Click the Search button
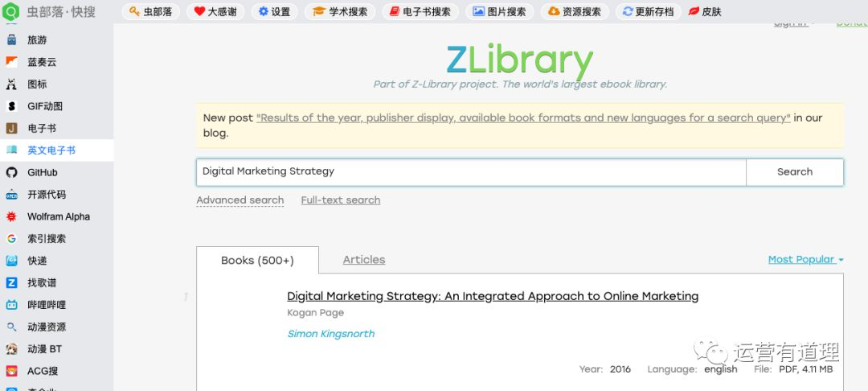Image resolution: width=868 pixels, height=391 pixels. (795, 171)
